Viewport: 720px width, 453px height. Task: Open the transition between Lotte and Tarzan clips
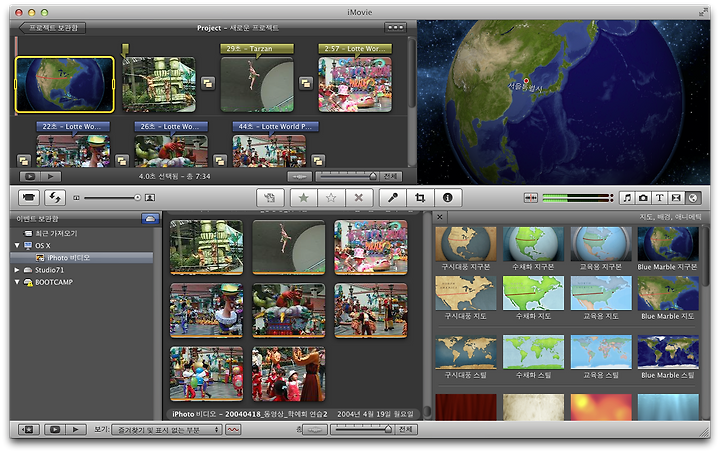[208, 83]
